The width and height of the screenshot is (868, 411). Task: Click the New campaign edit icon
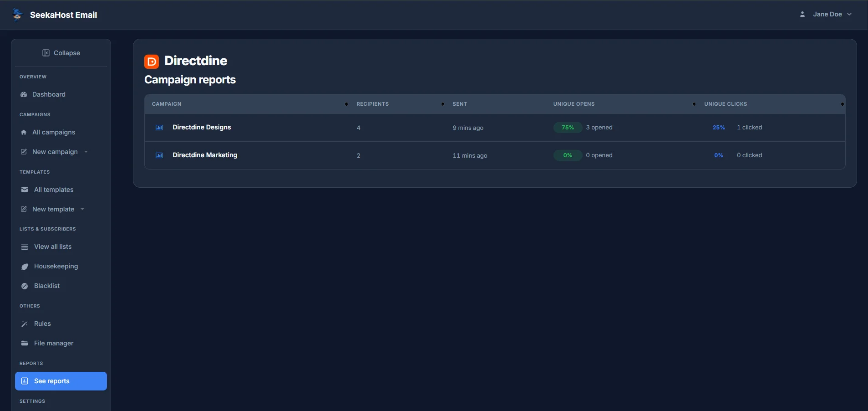[x=24, y=152]
